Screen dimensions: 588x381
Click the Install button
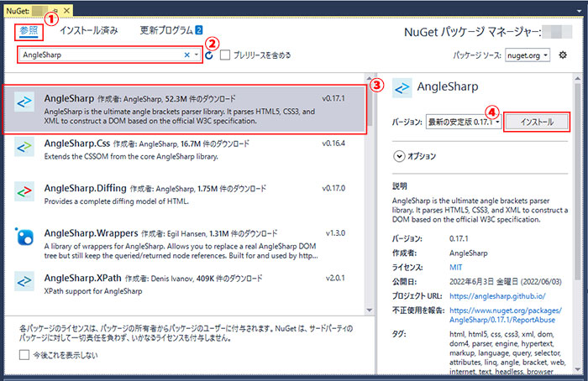[537, 122]
